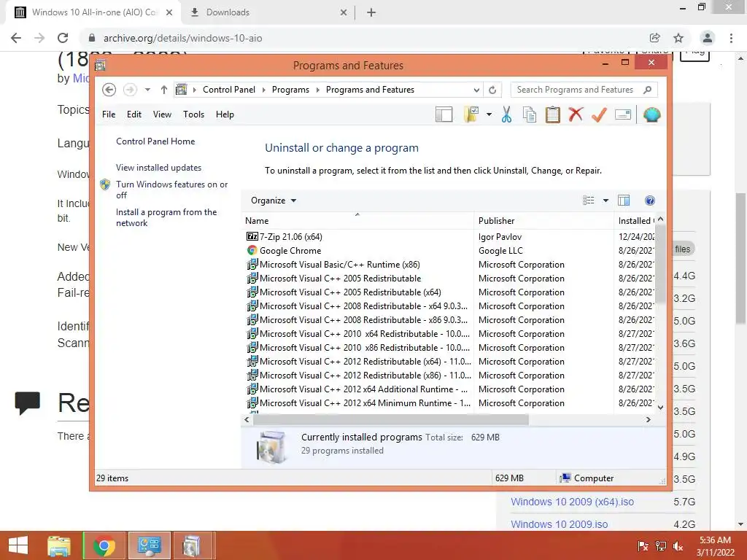Click the search magnifier icon

647,90
